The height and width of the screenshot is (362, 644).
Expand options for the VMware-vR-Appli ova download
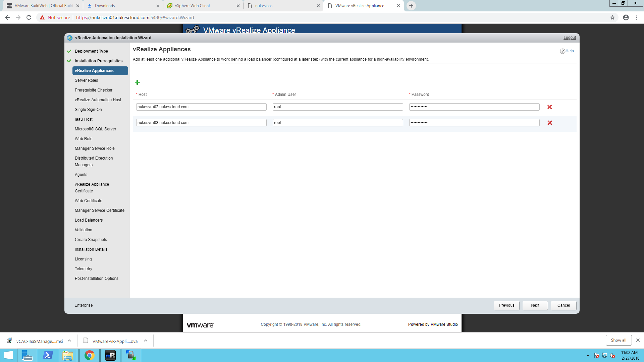click(146, 341)
